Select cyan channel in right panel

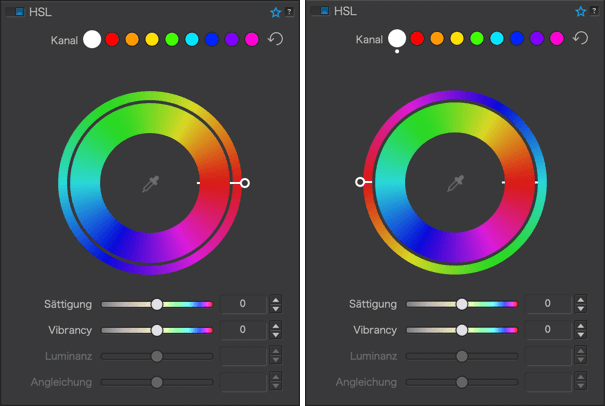(x=497, y=39)
